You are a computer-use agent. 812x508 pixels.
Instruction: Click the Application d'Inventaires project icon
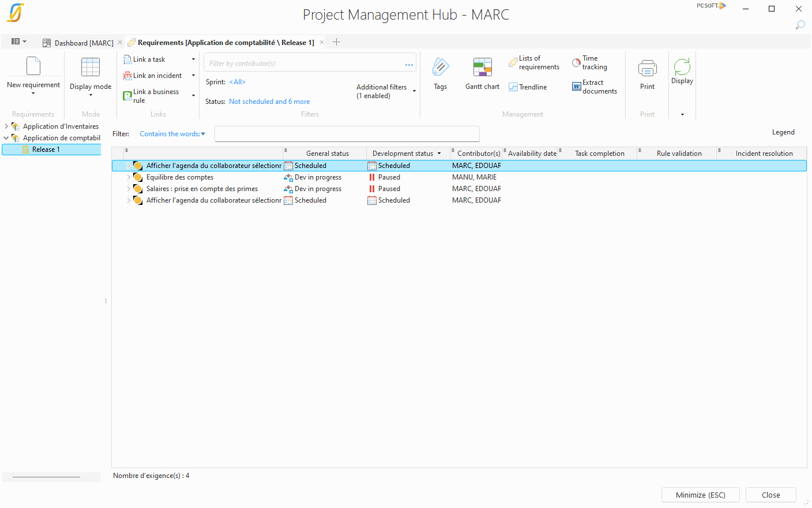pyautogui.click(x=16, y=126)
